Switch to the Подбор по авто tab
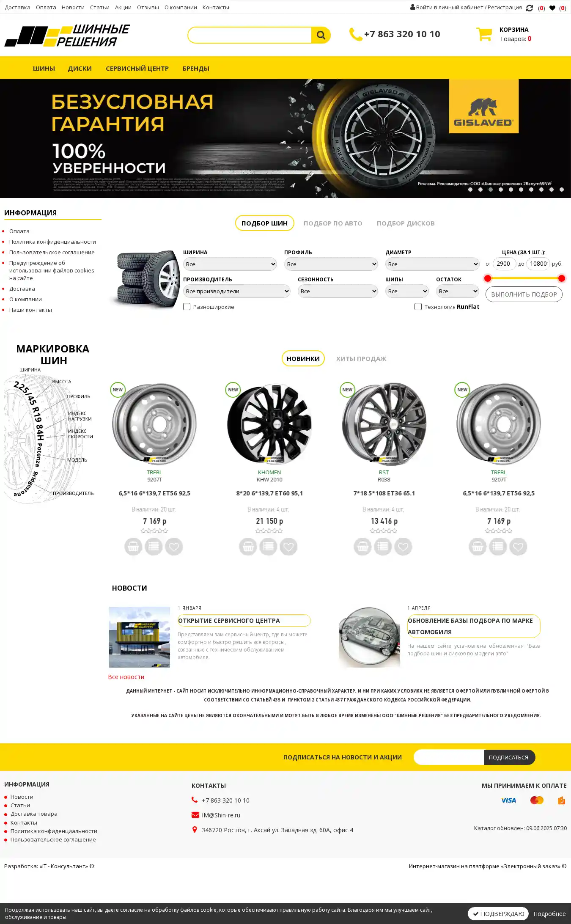The width and height of the screenshot is (571, 924). 333,223
